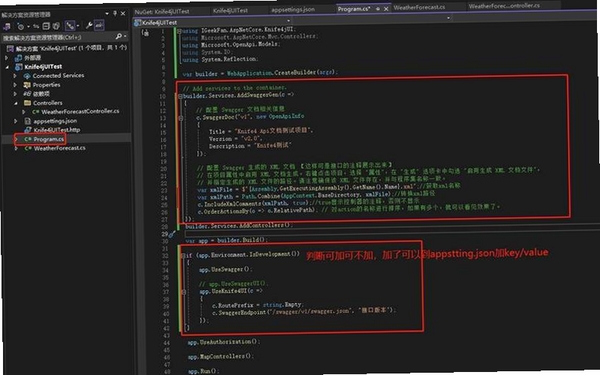Select Program.cs in Solution Explorer
The width and height of the screenshot is (600, 375).
coord(48,139)
